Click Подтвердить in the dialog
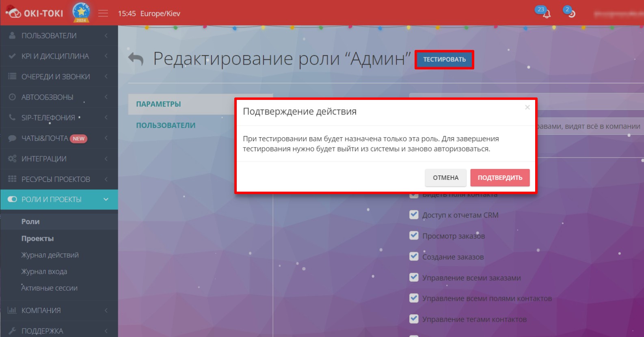The height and width of the screenshot is (337, 644). [500, 177]
